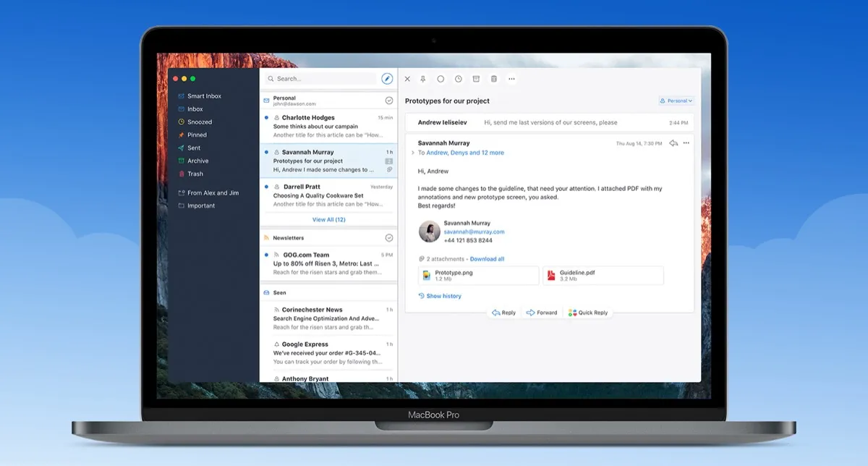
Task: Click the Important folder icon in sidebar
Action: (x=182, y=206)
